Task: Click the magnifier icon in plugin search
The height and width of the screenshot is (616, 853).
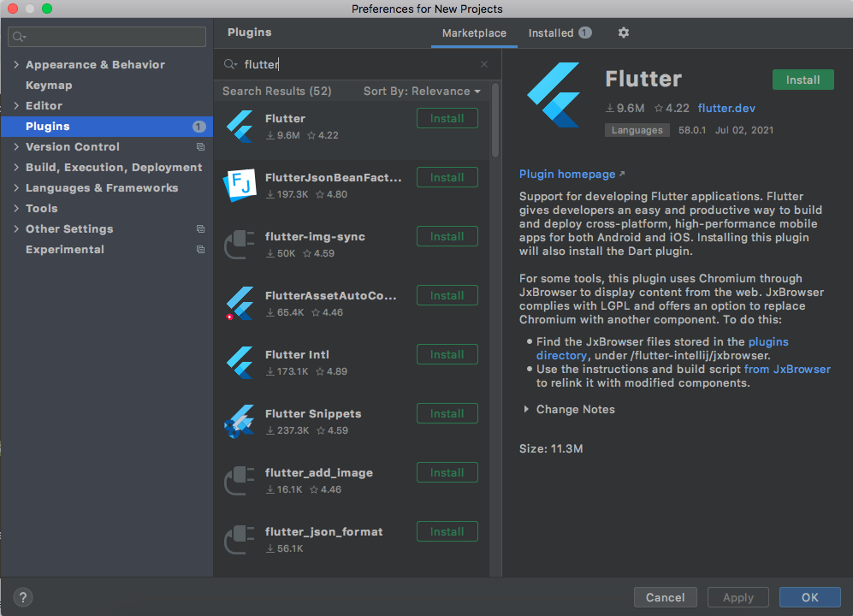Action: 230,64
